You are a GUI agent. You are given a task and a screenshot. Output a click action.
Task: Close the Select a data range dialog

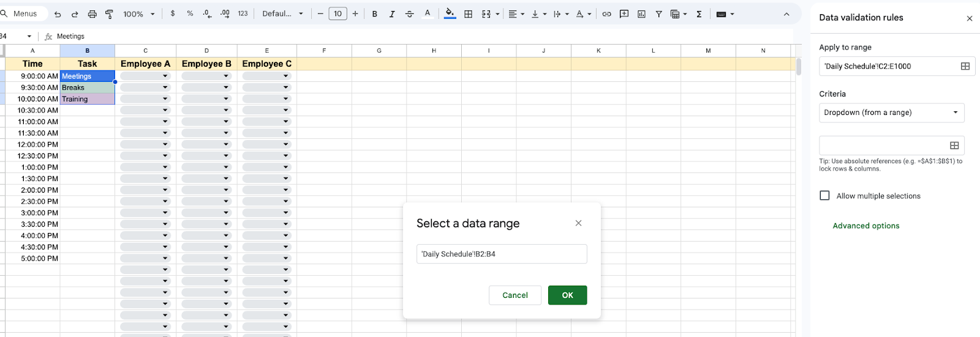578,223
